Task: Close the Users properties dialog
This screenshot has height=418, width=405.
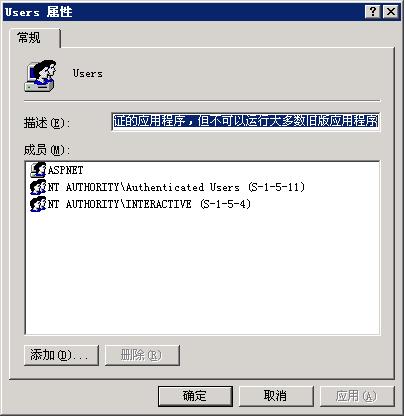Action: pos(391,12)
